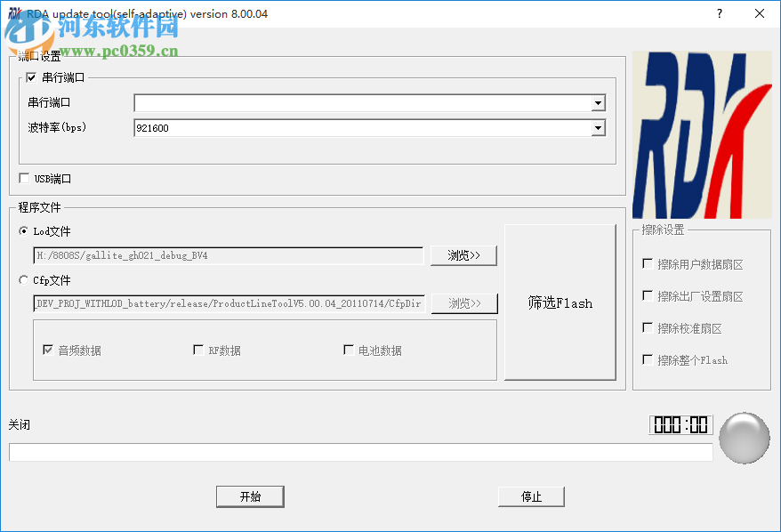Image resolution: width=781 pixels, height=532 pixels.
Task: Enable the RF数据 checkbox
Action: [197, 351]
